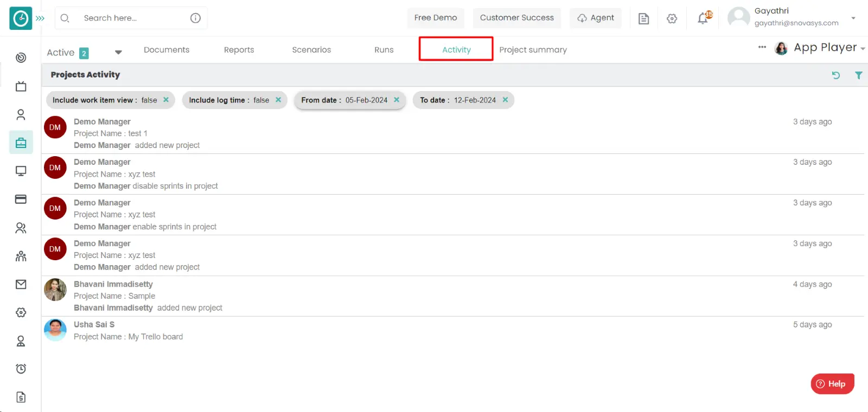The image size is (868, 412).
Task: Open Project summary tab
Action: [533, 50]
